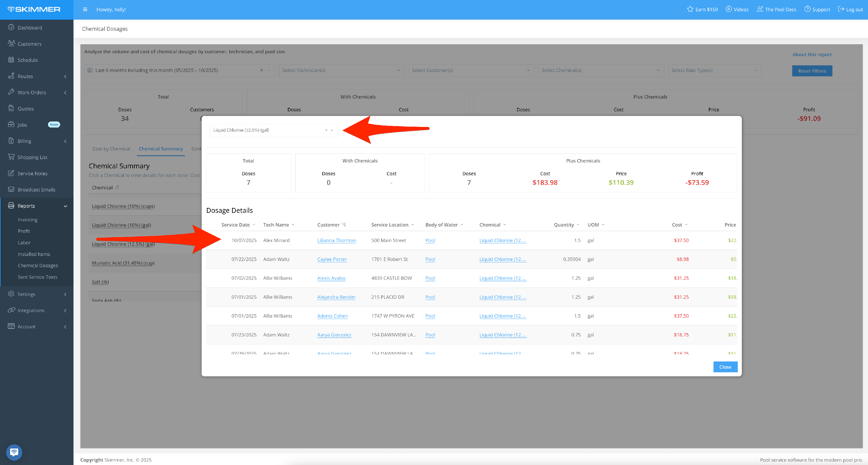Open Chemical Dosages report menu item

coord(38,265)
